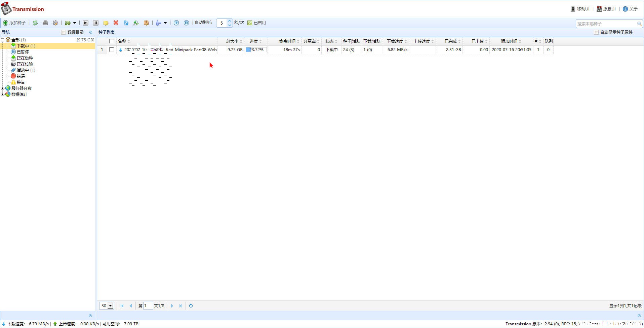Click the blue circular start-all icon
Image resolution: width=644 pixels, height=328 pixels.
coord(176,23)
